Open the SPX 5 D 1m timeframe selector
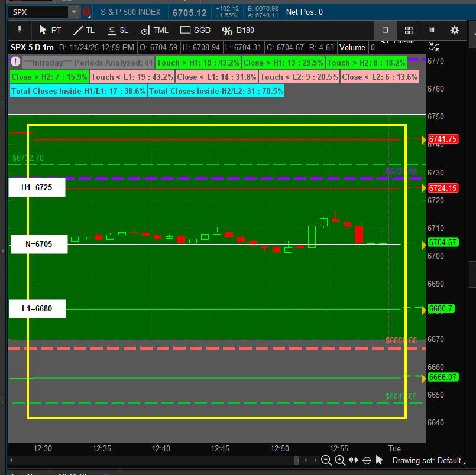This screenshot has width=476, height=475. pyautogui.click(x=33, y=47)
